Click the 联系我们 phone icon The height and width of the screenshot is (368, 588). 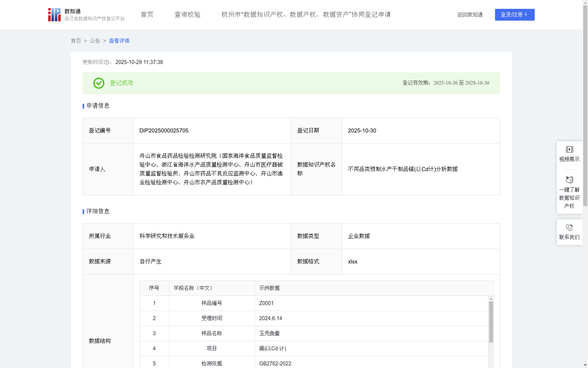pos(569,228)
